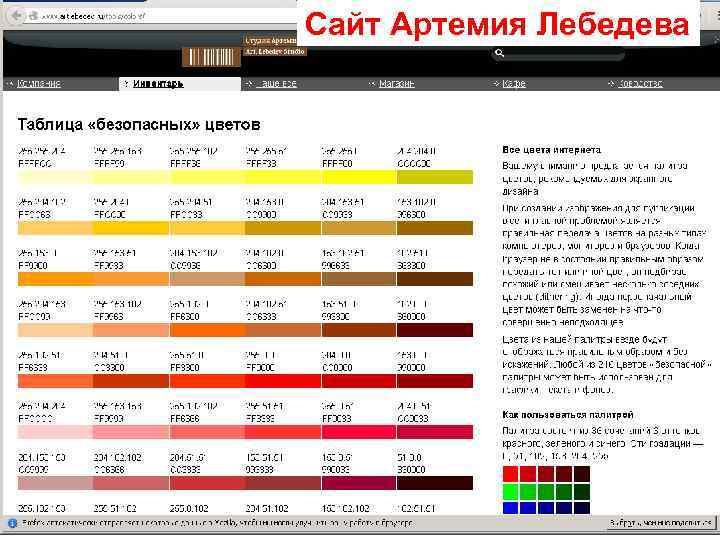Click the barcode logo of Lebedev Studio
The image size is (720, 540).
click(x=211, y=57)
